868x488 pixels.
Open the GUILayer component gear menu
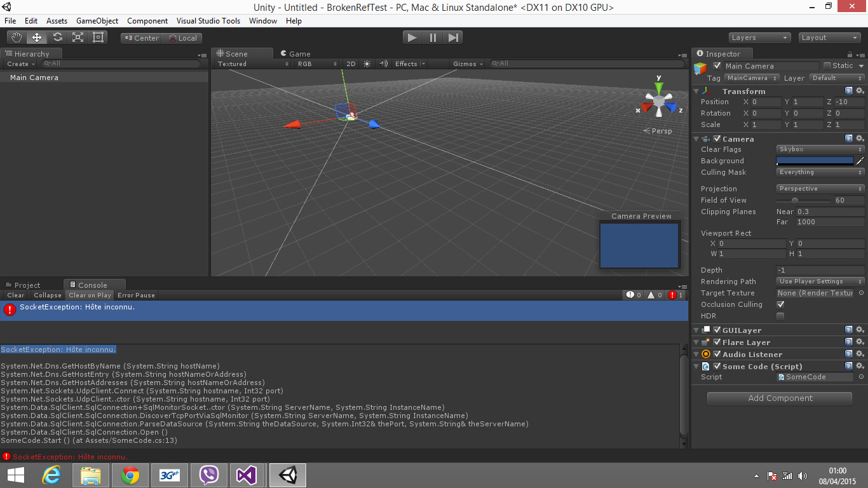[860, 330]
